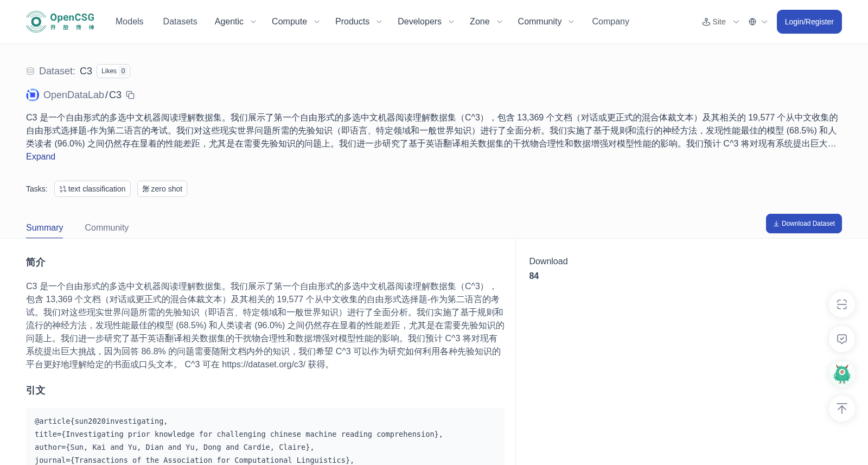Click the Download Dataset button
The height and width of the screenshot is (465, 868).
tap(803, 224)
